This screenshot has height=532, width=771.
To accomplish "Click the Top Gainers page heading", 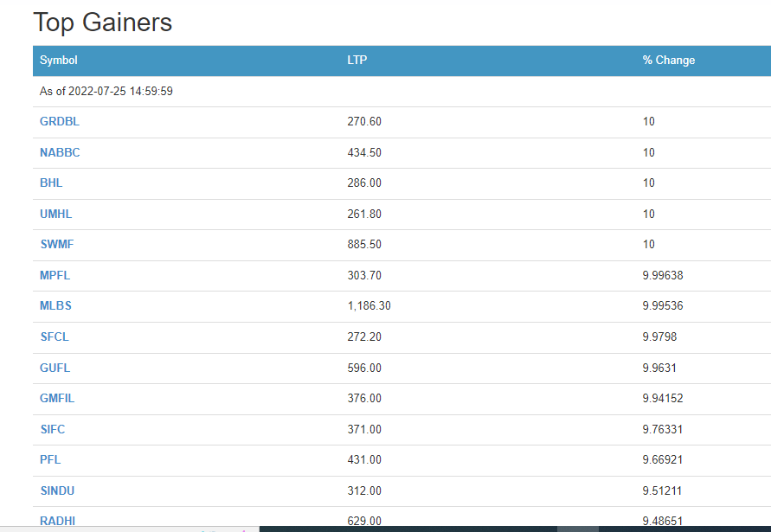I will click(x=103, y=22).
